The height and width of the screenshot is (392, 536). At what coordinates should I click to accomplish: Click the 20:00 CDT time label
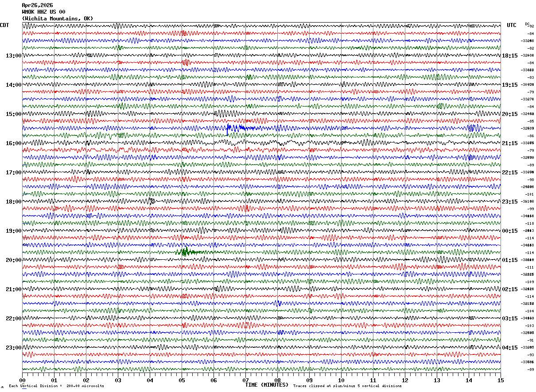(x=13, y=260)
